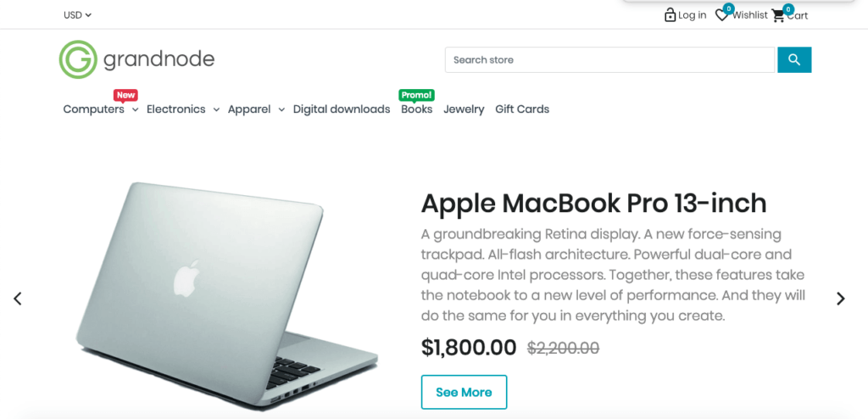The height and width of the screenshot is (419, 868).
Task: Click the magnifier search button
Action: (x=794, y=60)
